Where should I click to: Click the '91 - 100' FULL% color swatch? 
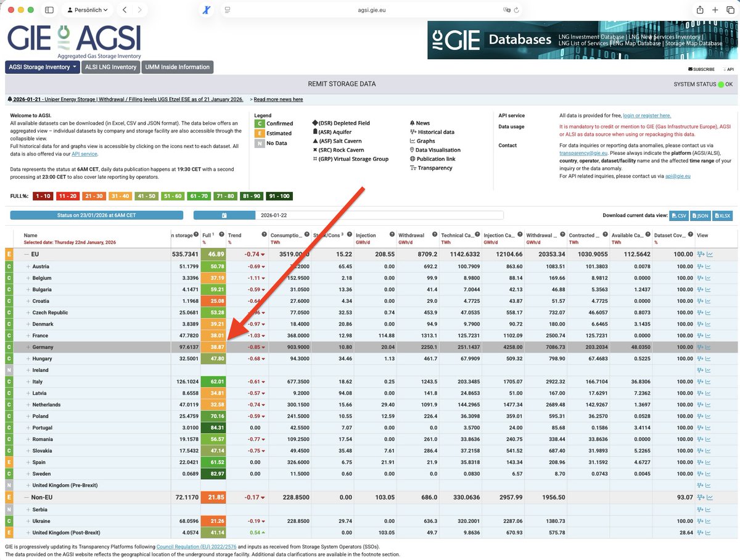pos(280,196)
